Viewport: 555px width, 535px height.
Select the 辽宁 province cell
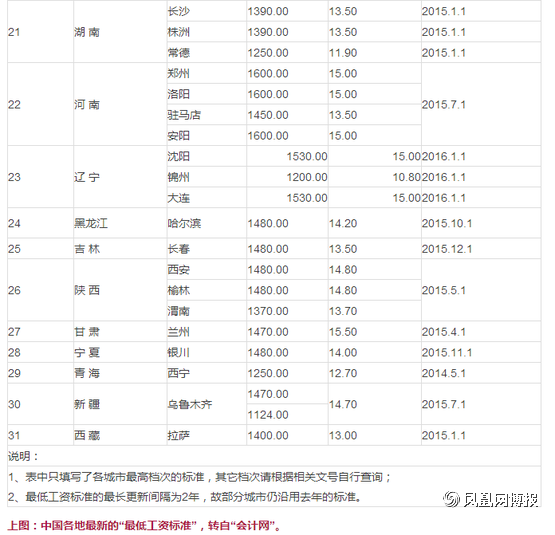click(120, 177)
